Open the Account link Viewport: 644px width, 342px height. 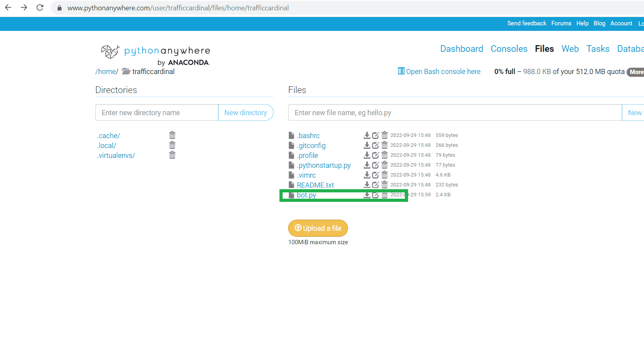tap(621, 23)
